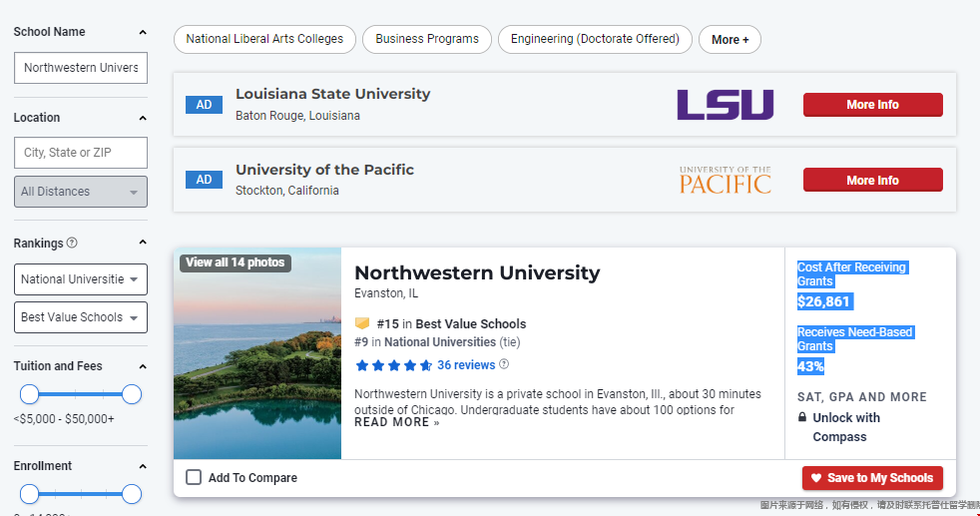Select Business Programs category
This screenshot has width=980, height=516.
pos(427,39)
